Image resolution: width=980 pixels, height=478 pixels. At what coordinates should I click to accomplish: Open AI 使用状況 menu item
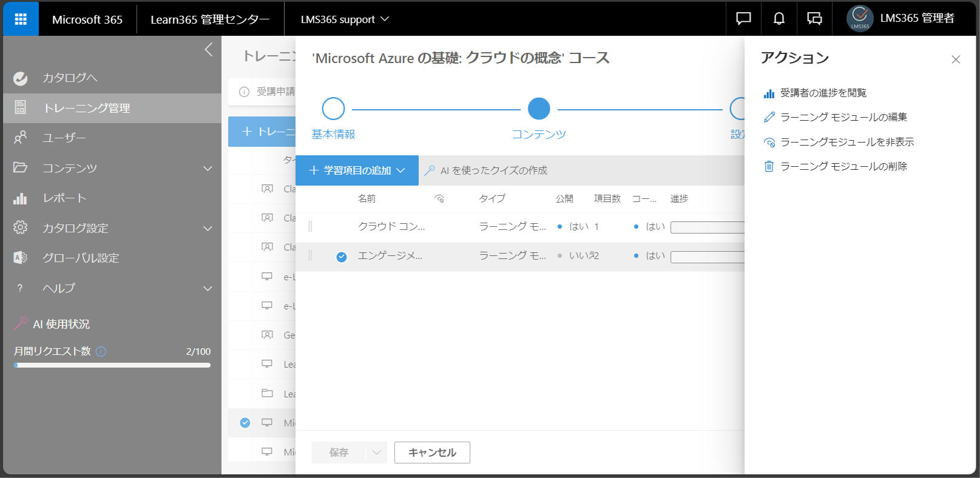[x=61, y=324]
